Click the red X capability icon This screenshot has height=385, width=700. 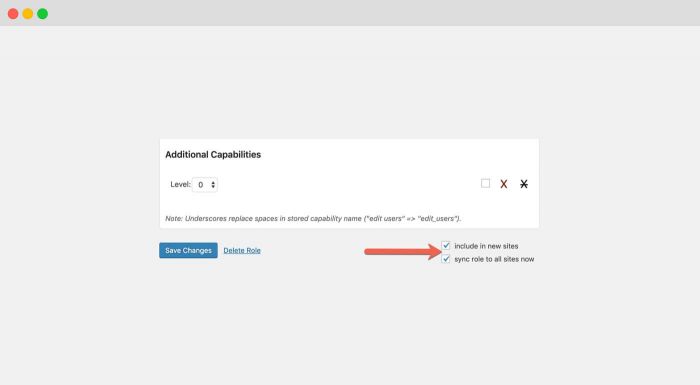pyautogui.click(x=504, y=184)
